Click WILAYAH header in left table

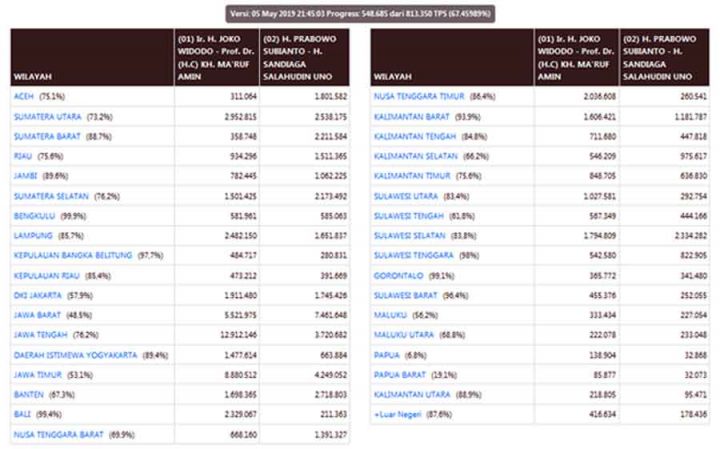point(34,77)
